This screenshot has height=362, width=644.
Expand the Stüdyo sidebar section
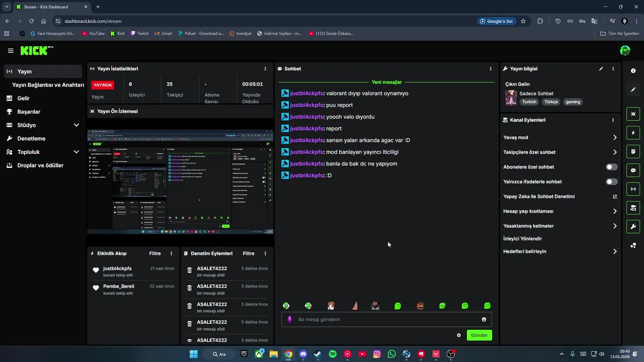(x=76, y=125)
